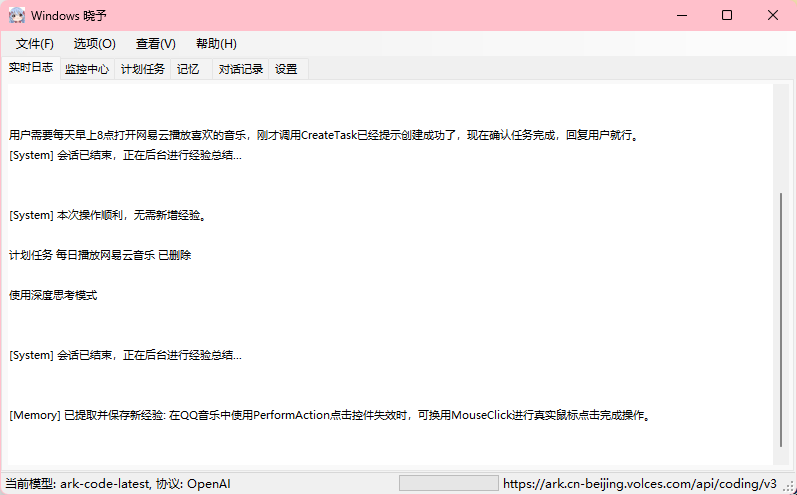Image resolution: width=797 pixels, height=495 pixels.
Task: Click the ark.cn-beijing.volces.com API URL text
Action: click(640, 484)
